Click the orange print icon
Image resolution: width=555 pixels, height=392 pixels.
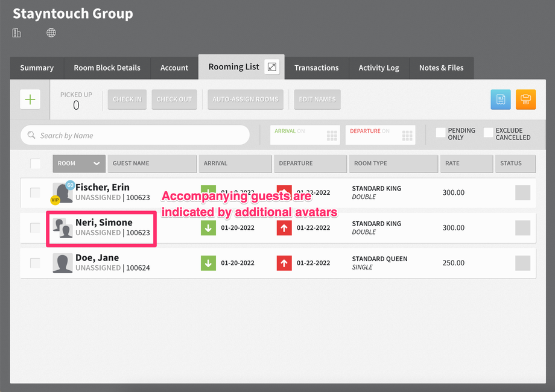tap(525, 100)
